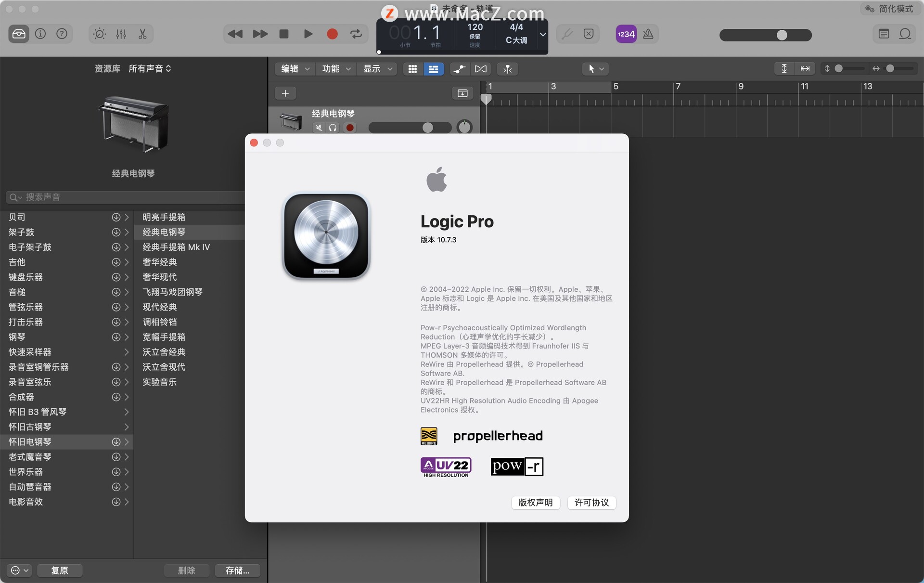Click bar 5 on the timeline ruler

coord(616,87)
